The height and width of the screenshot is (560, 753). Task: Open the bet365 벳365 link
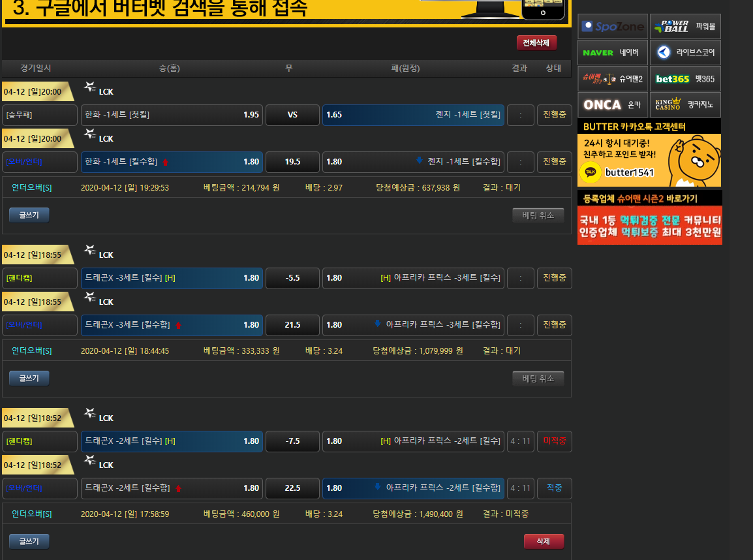pos(685,79)
